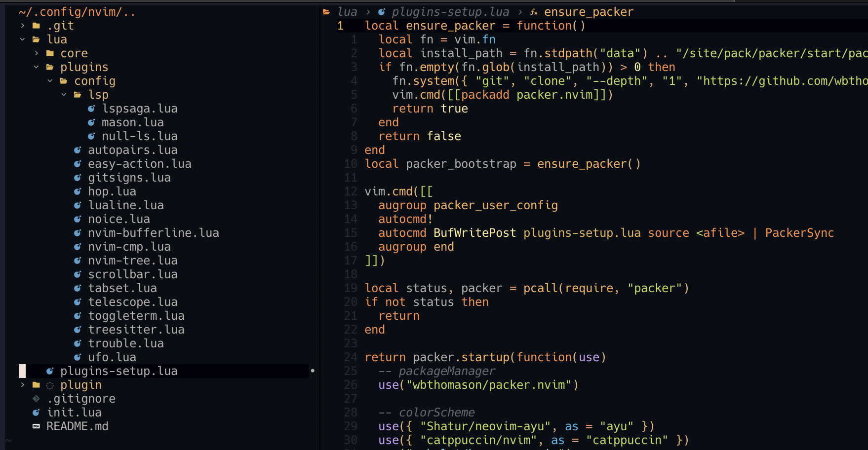Viewport: 868px width, 450px height.
Task: Click the open folder icon beside lsp
Action: 78,95
